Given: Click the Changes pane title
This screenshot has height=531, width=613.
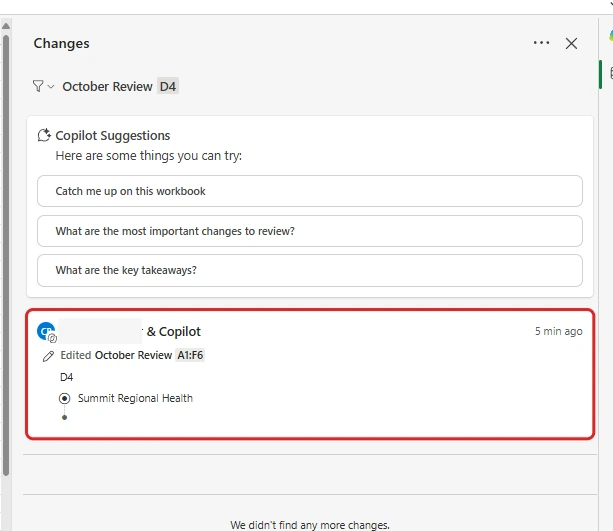Looking at the screenshot, I should pos(61,43).
